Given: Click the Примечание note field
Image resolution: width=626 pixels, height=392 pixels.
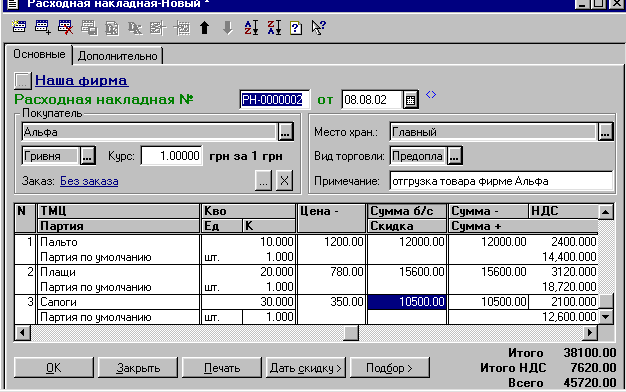Looking at the screenshot, I should (501, 181).
